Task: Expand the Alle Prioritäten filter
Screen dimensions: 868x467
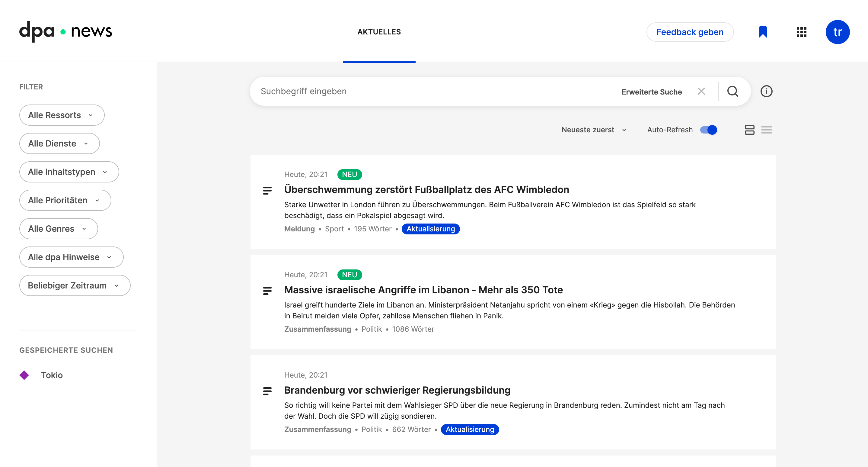Action: pos(65,200)
